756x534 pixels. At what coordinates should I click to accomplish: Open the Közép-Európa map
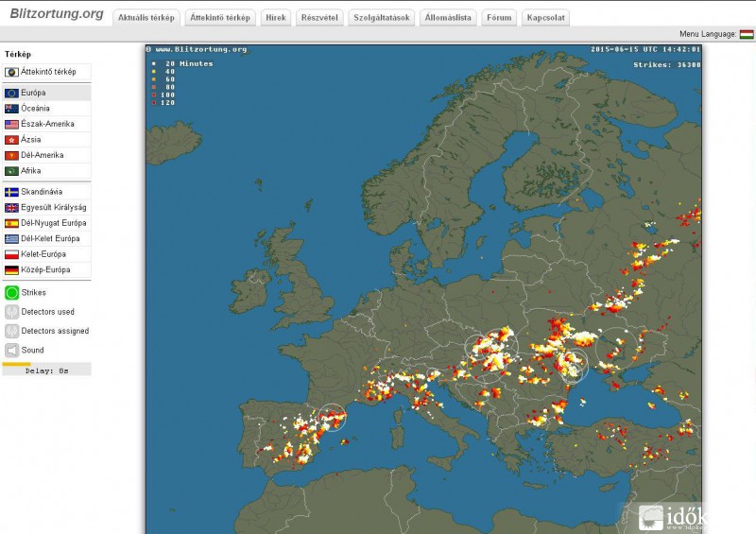pyautogui.click(x=46, y=269)
